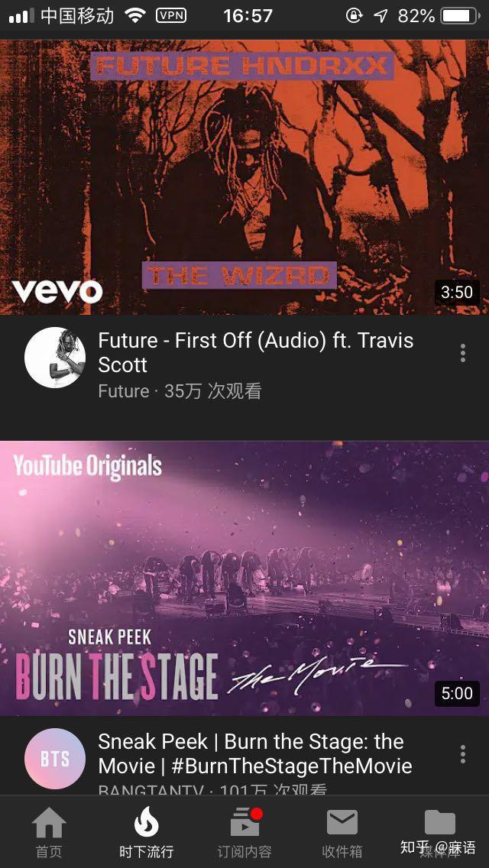
Task: Tap the Trending flame icon
Action: coord(147,822)
